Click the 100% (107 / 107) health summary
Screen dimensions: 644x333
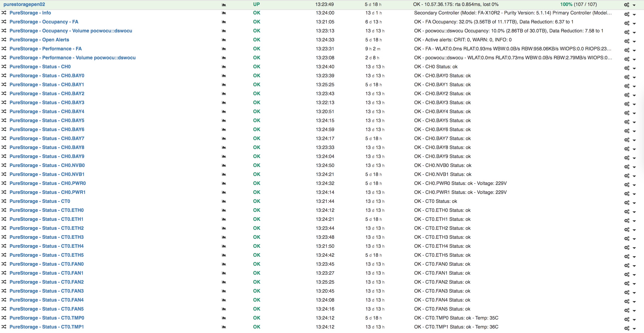coord(578,4)
